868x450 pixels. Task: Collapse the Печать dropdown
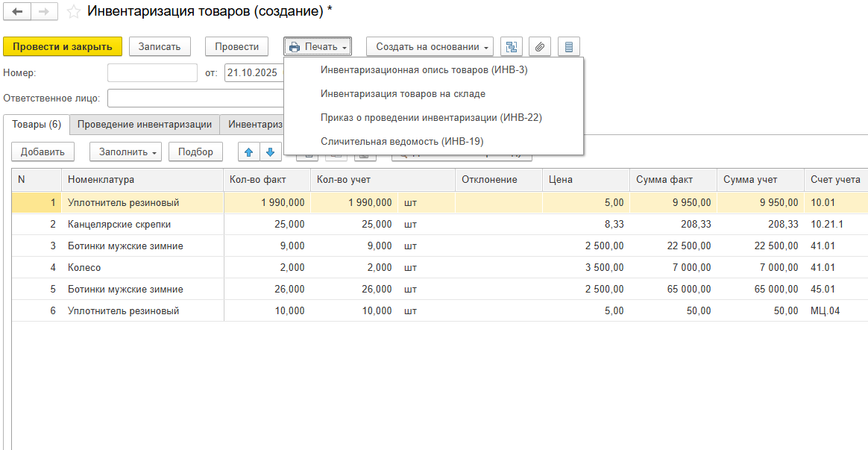pos(317,46)
